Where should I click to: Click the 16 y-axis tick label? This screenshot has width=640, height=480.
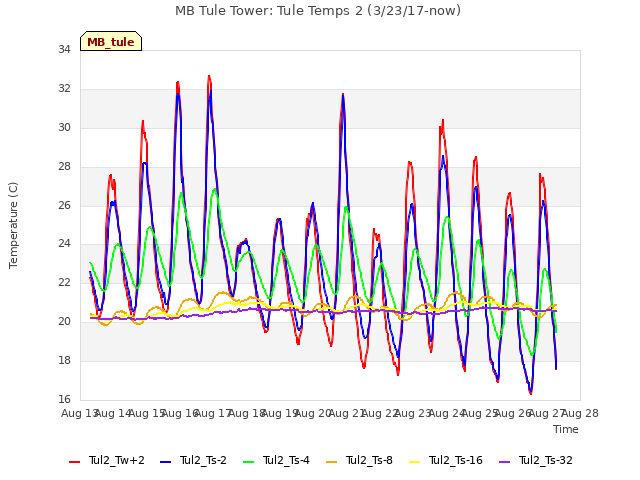(64, 399)
